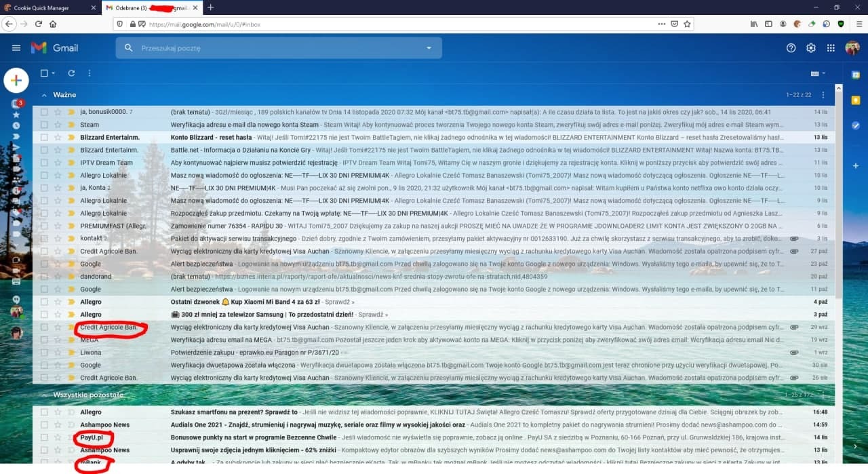868x474 pixels.
Task: Open Audials One 2021 Ashampoo email
Action: 434,424
